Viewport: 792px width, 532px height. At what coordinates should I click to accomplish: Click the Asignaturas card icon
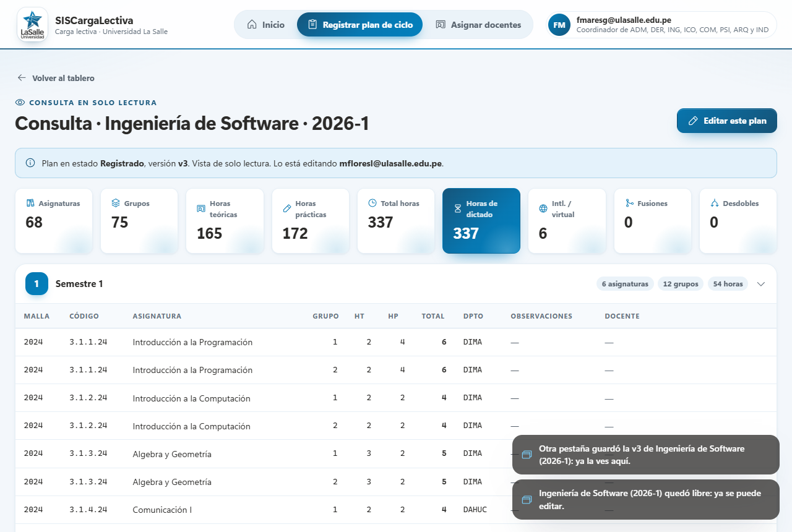point(30,203)
